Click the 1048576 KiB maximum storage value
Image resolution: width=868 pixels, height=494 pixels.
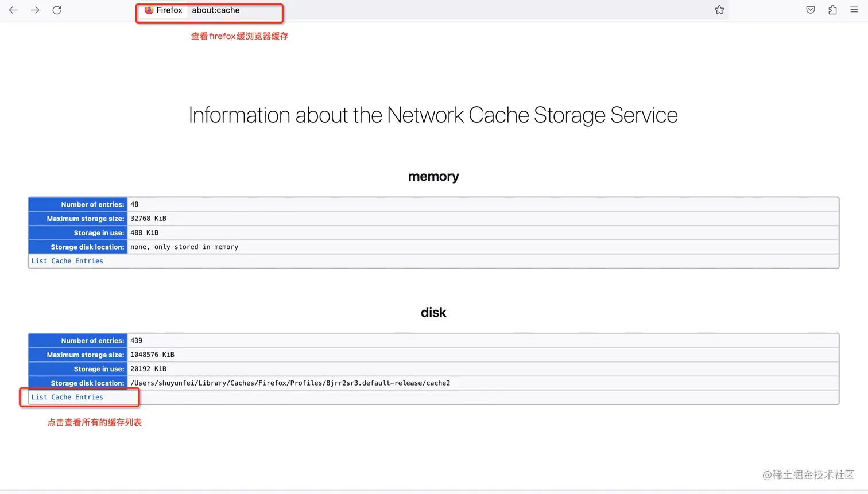tap(152, 355)
